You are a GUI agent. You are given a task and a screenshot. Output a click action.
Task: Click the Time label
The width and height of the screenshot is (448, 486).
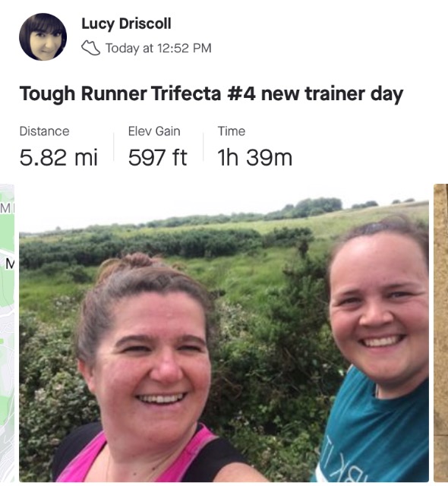(x=231, y=131)
